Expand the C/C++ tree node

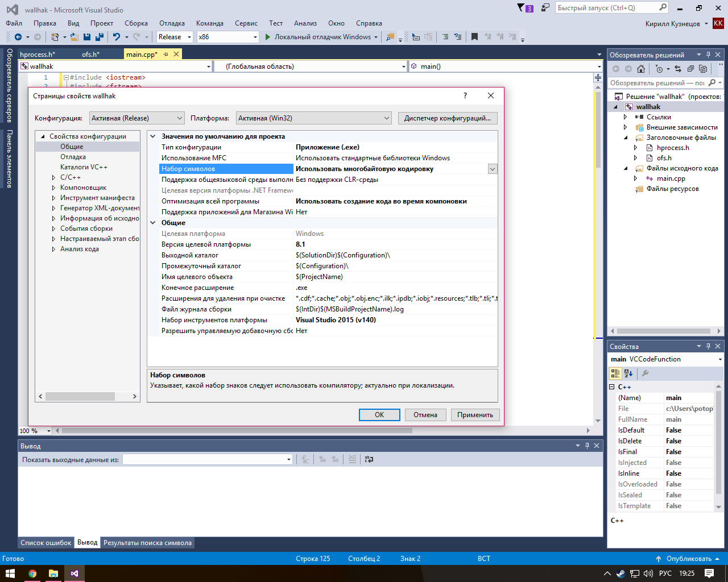(54, 177)
